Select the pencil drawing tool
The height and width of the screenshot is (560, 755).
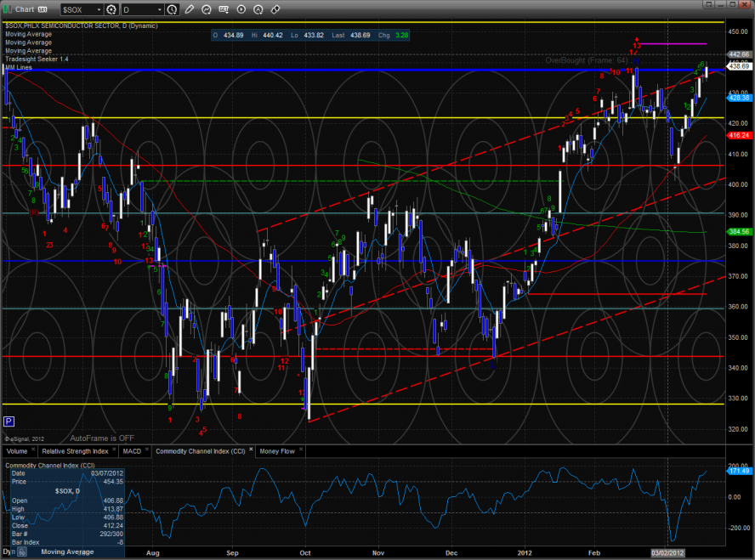[189, 9]
